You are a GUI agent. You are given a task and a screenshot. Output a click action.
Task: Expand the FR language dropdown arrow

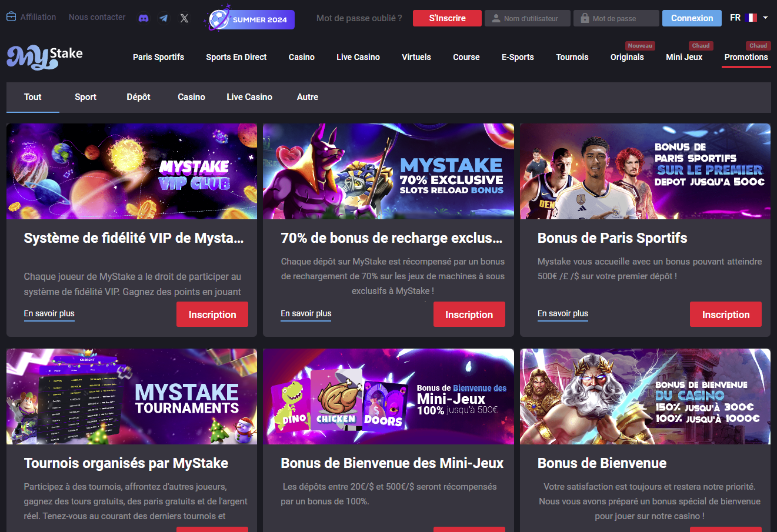pos(765,18)
